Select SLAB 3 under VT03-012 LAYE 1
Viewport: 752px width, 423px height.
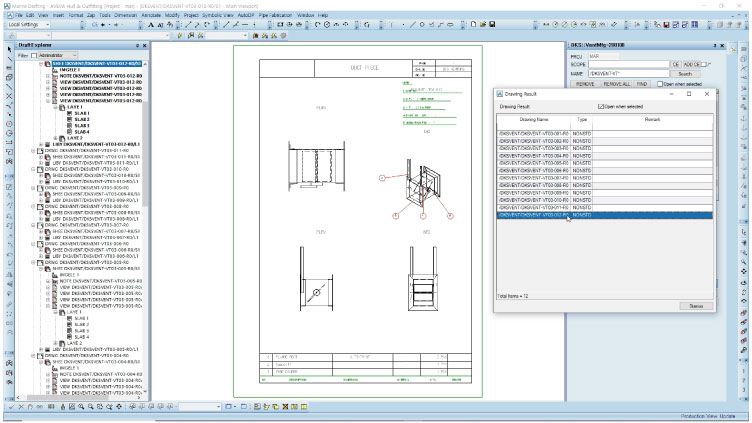click(x=82, y=126)
